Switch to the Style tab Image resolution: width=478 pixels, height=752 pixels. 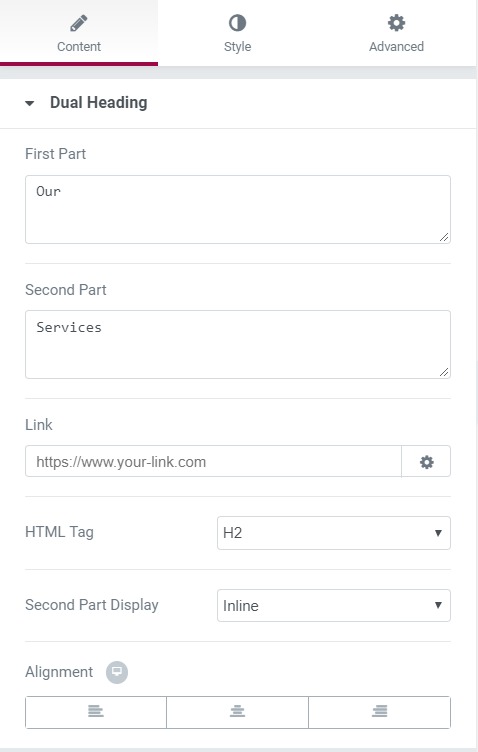click(237, 33)
